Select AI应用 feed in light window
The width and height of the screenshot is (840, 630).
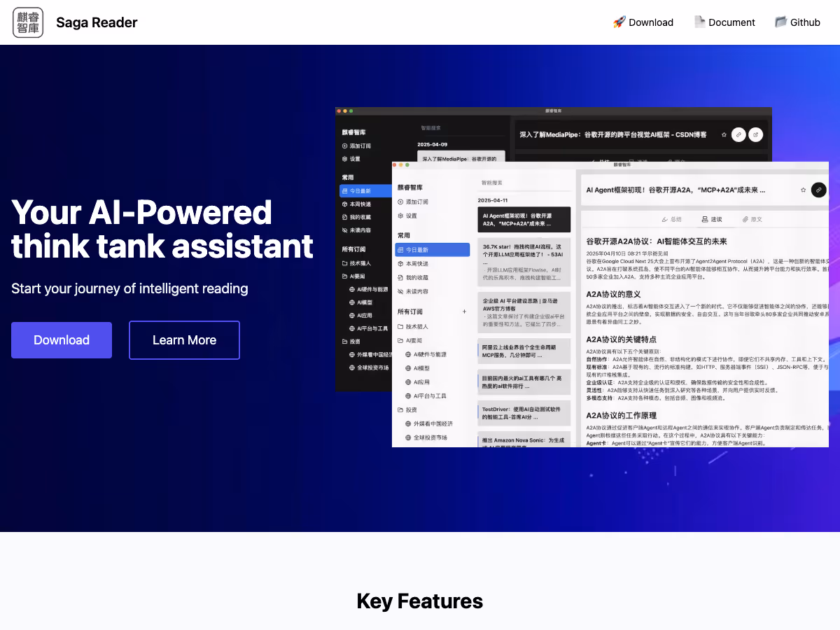418,382
